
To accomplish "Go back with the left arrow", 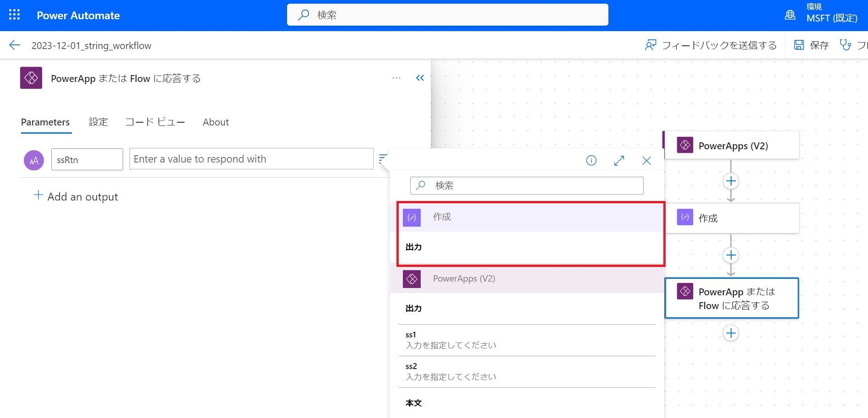I will pyautogui.click(x=15, y=45).
